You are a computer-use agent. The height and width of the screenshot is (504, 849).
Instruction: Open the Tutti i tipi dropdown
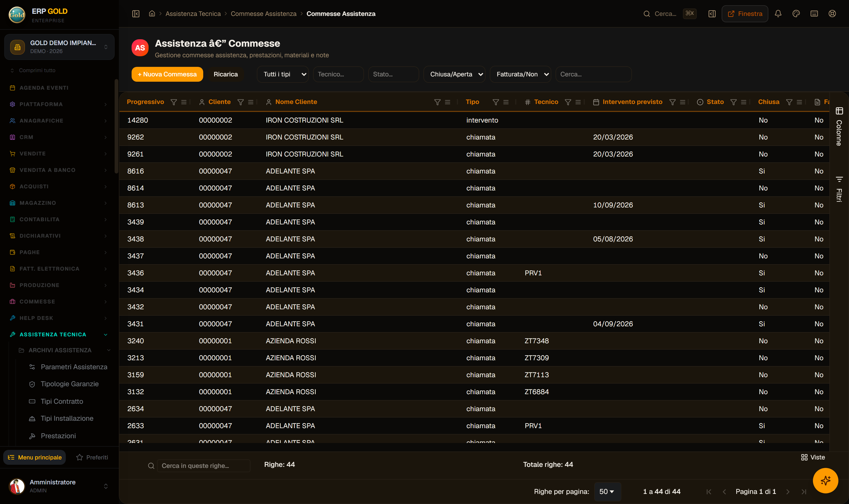[283, 74]
